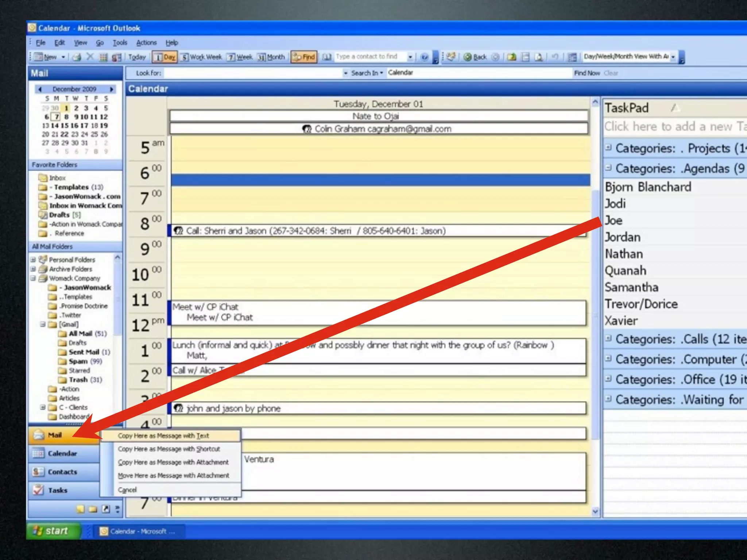Switch calendar to Work Week view
The width and height of the screenshot is (747, 560).
[x=201, y=57]
